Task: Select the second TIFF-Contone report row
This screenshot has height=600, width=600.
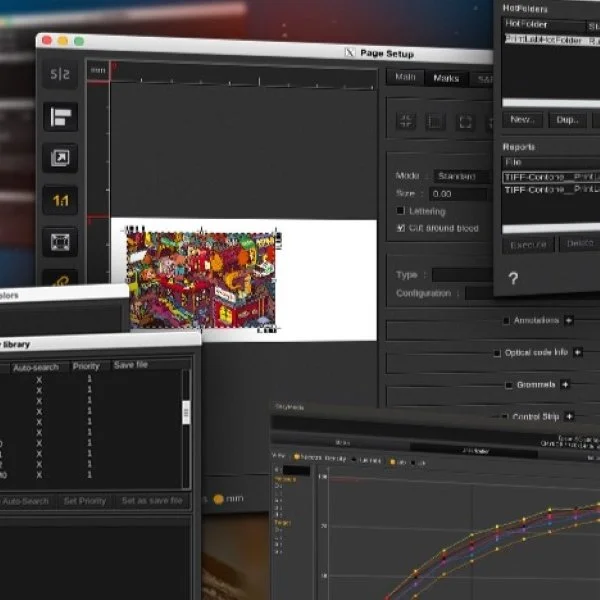Action: tap(551, 190)
